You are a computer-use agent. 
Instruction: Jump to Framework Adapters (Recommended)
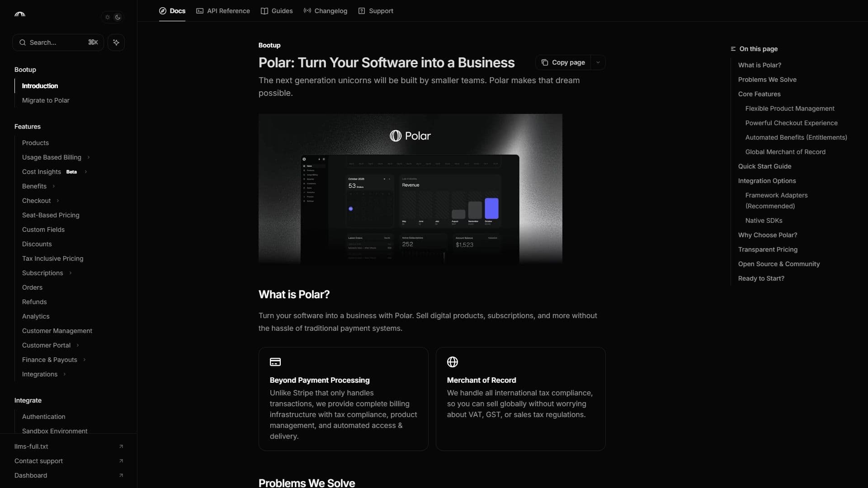coord(776,201)
